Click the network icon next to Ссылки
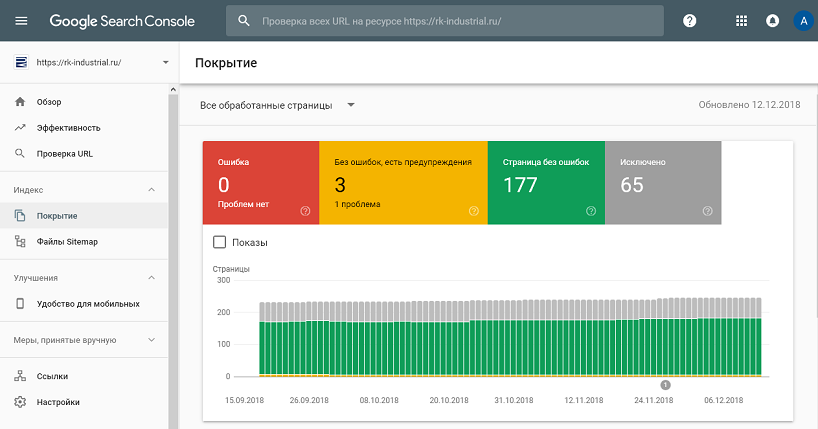818x429 pixels. [20, 376]
